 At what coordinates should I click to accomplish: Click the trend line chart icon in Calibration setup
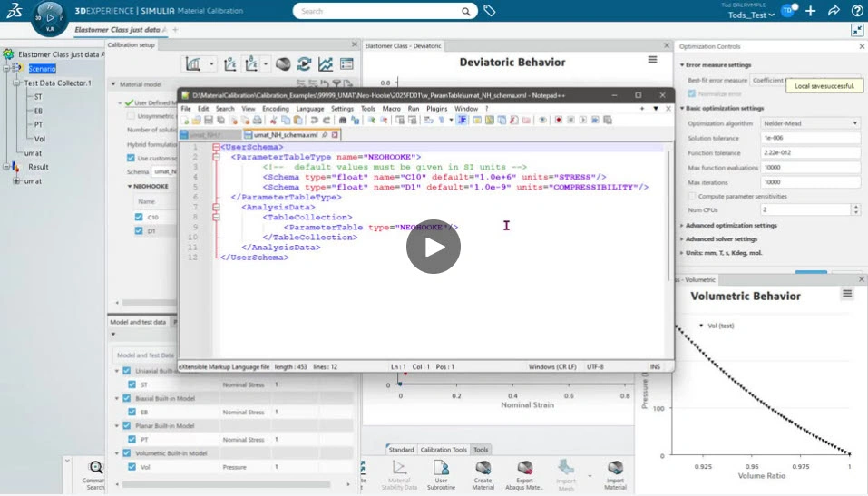[326, 64]
